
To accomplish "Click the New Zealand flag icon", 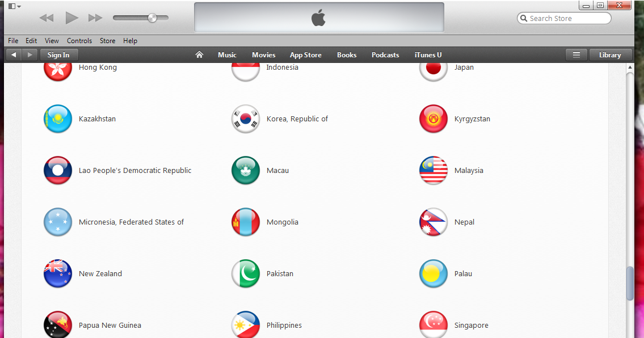I will click(x=58, y=273).
